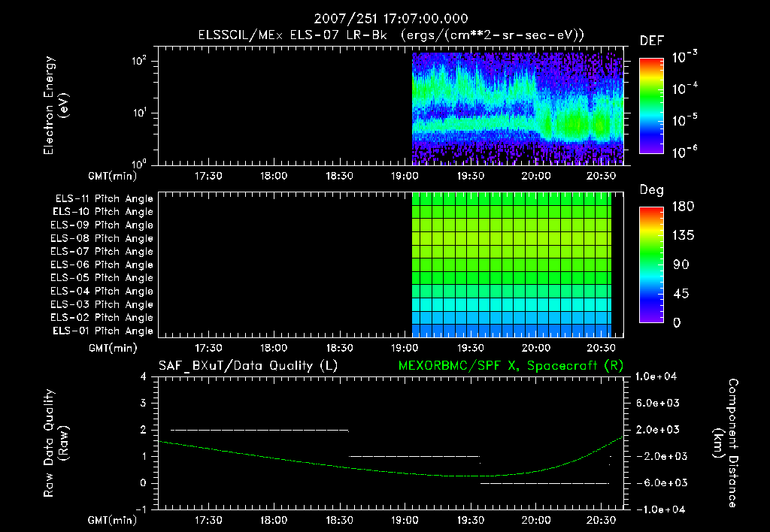Viewport: 770px width, 532px height.
Task: Click the DEF colorbar title
Action: click(x=652, y=41)
